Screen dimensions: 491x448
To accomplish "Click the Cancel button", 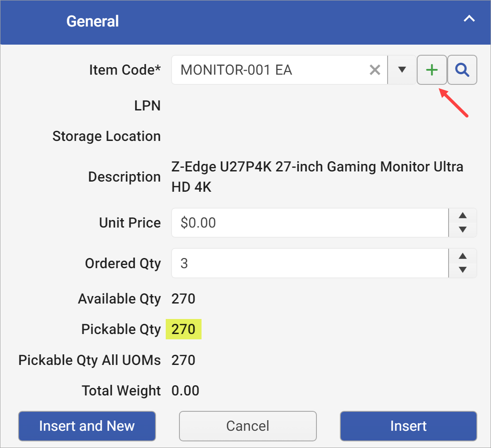I will [x=247, y=425].
